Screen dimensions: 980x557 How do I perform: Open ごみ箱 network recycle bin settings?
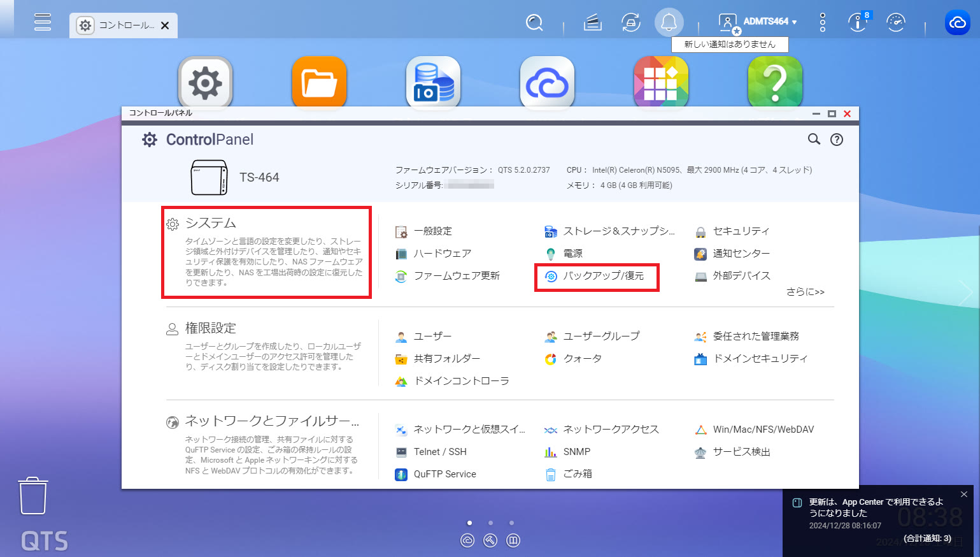(569, 474)
